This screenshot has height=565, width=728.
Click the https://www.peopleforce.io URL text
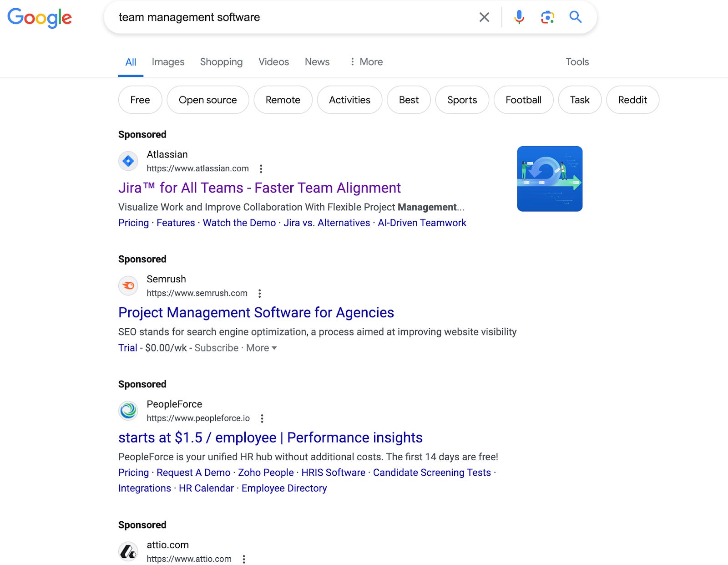click(x=198, y=418)
